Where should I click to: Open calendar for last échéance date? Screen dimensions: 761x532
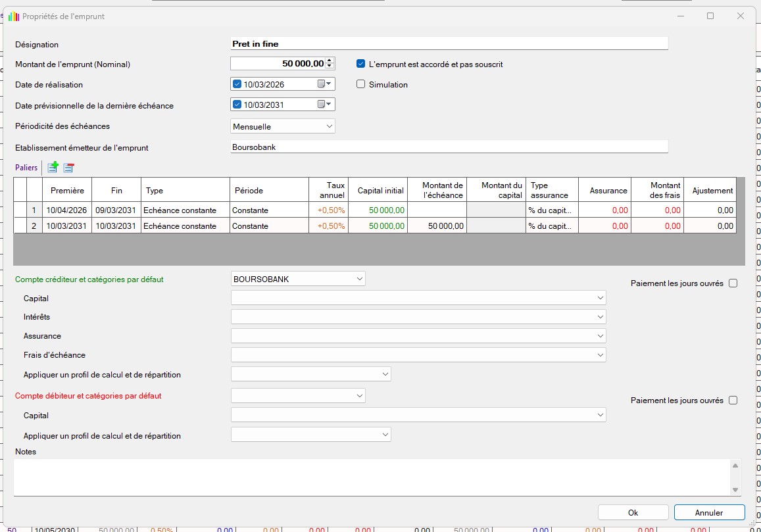click(326, 105)
